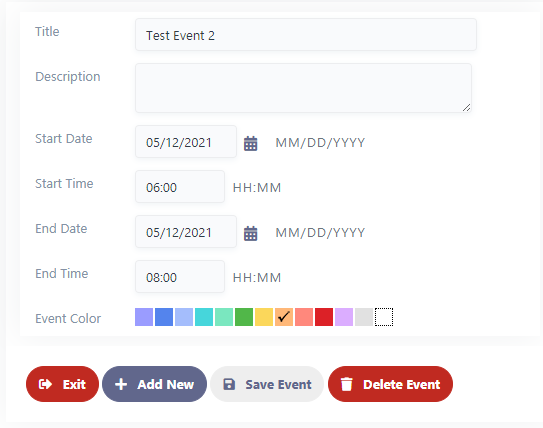Image resolution: width=543 pixels, height=428 pixels.
Task: Choose the dark green event color swatch
Action: click(x=244, y=317)
